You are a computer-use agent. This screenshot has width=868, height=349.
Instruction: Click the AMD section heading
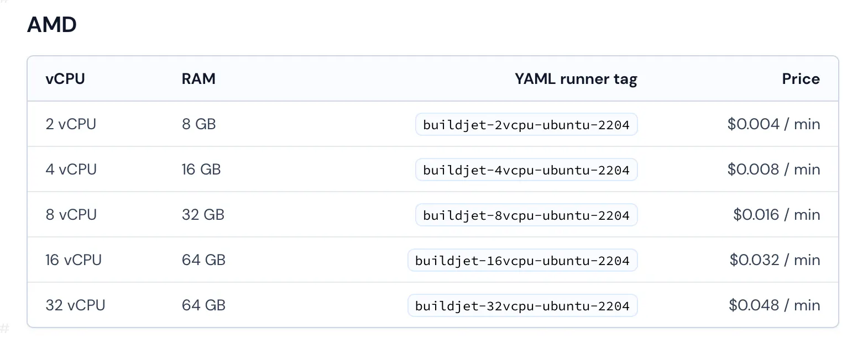point(52,25)
